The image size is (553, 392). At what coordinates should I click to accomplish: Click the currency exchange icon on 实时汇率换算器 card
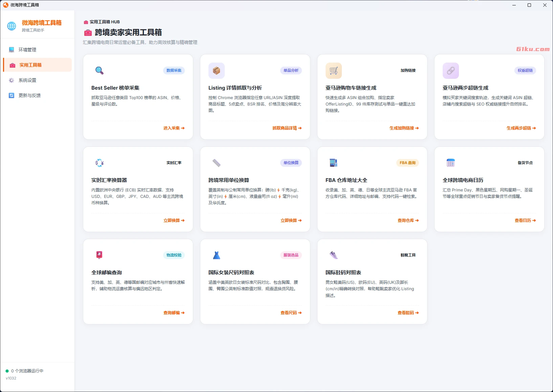[99, 163]
